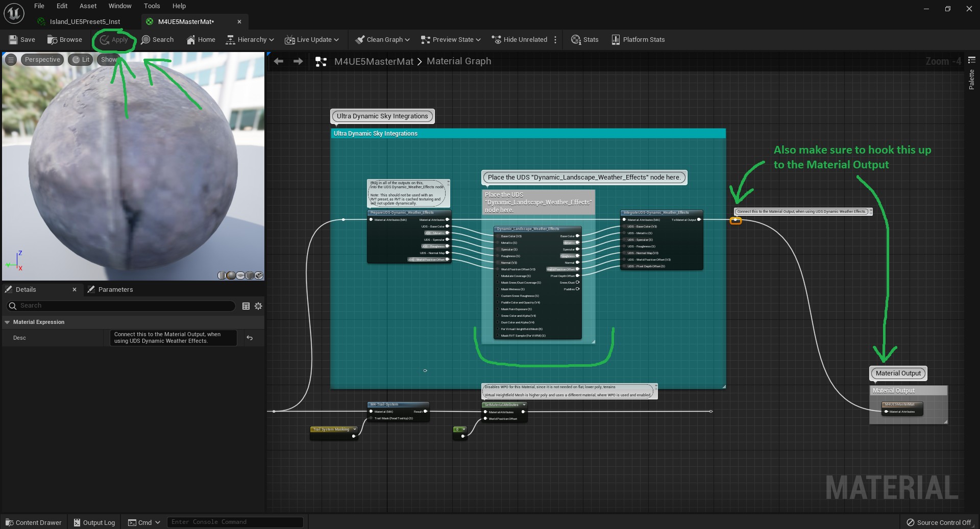This screenshot has width=980, height=529.
Task: Set preview mesh to cube
Action: 250,275
